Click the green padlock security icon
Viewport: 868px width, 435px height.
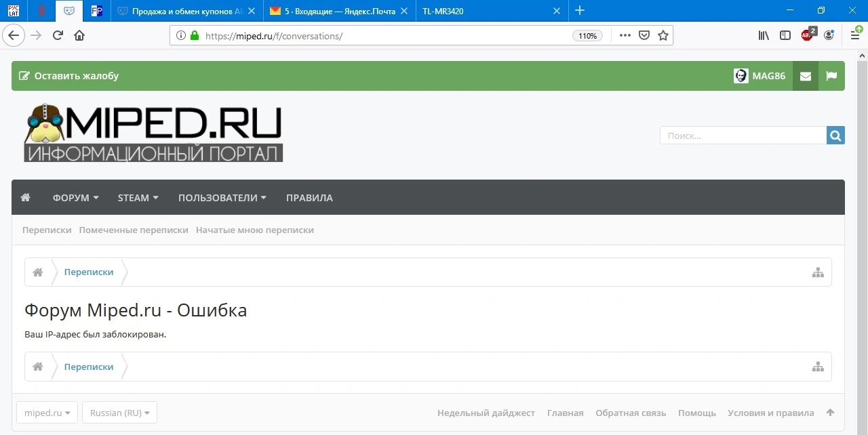click(x=195, y=36)
